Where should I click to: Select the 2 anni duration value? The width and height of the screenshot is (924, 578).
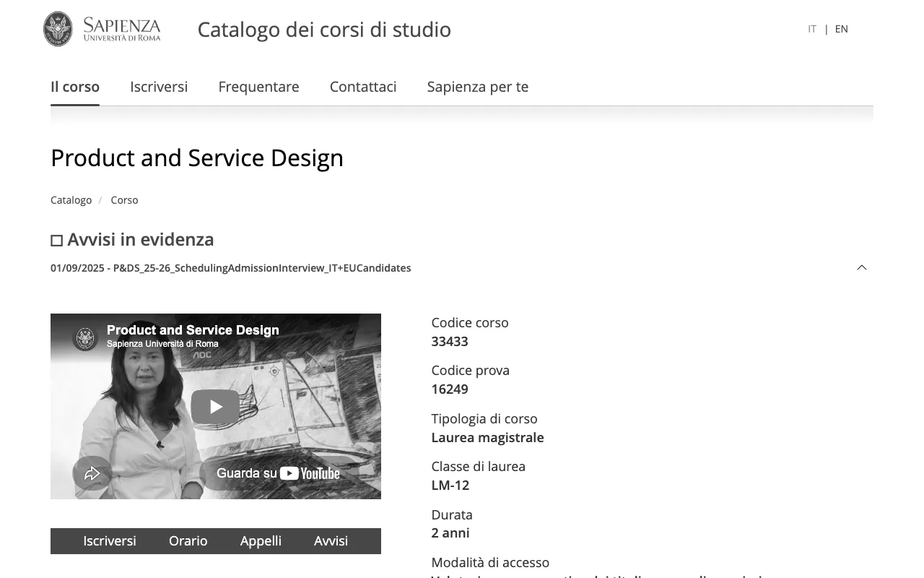[x=450, y=533]
